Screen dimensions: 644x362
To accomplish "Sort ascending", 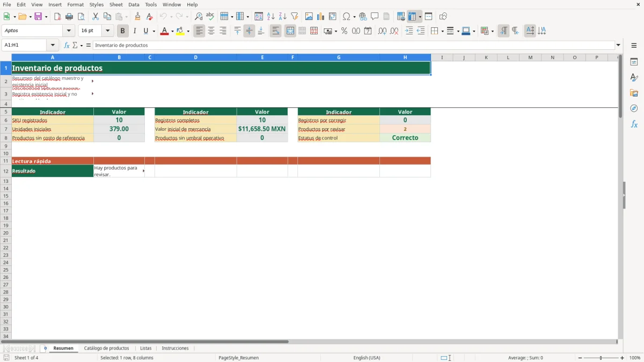I will point(271,17).
